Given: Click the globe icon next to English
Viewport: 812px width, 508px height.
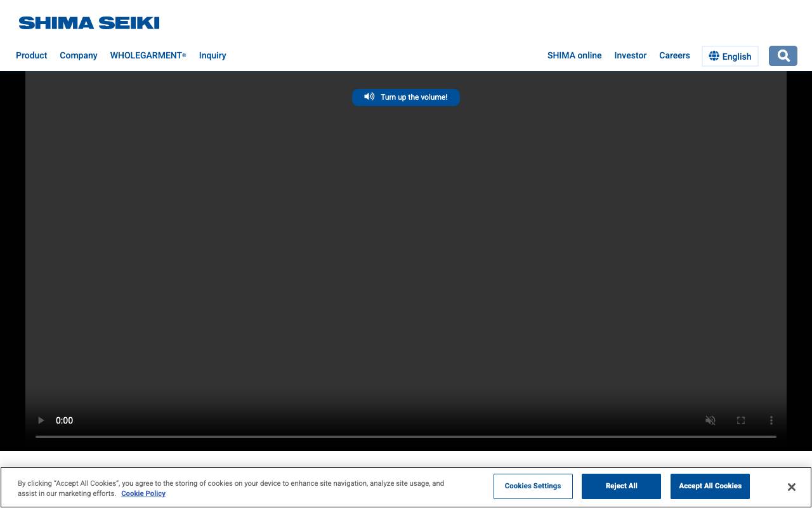Looking at the screenshot, I should pyautogui.click(x=714, y=56).
